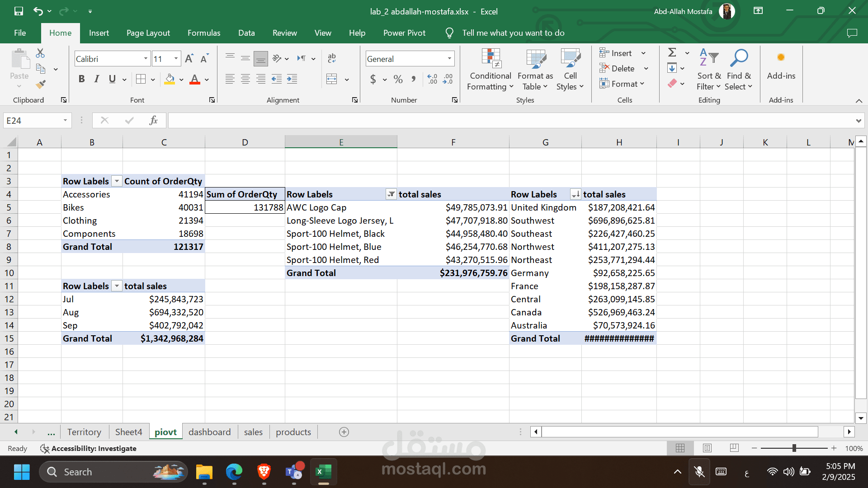Click the yellow fill color button
The width and height of the screenshot is (868, 488).
[170, 80]
